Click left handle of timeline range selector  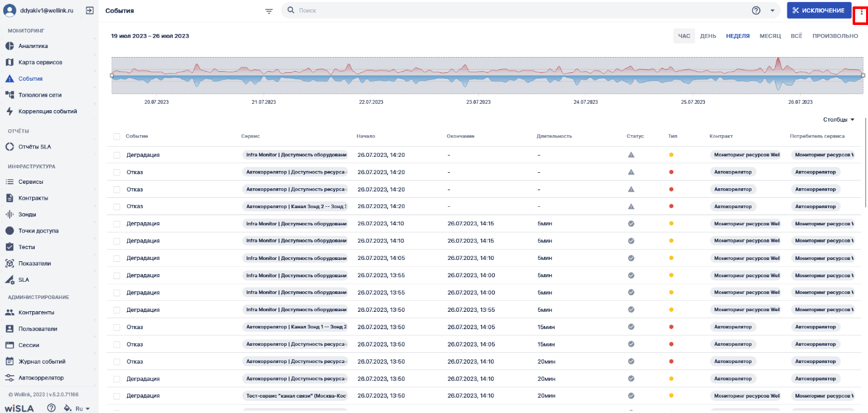[x=112, y=75]
